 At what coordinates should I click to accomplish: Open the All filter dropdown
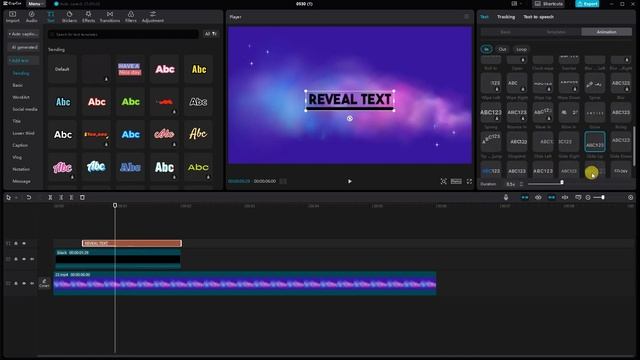pos(211,34)
